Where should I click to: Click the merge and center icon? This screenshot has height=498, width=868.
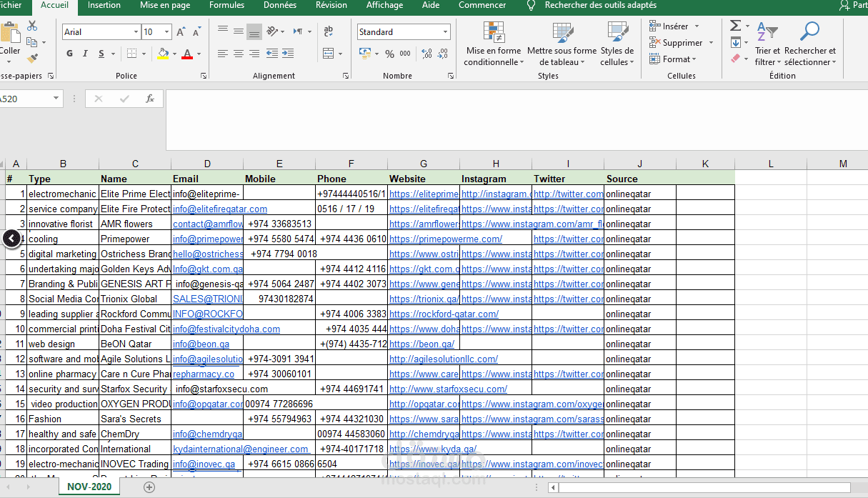point(328,54)
